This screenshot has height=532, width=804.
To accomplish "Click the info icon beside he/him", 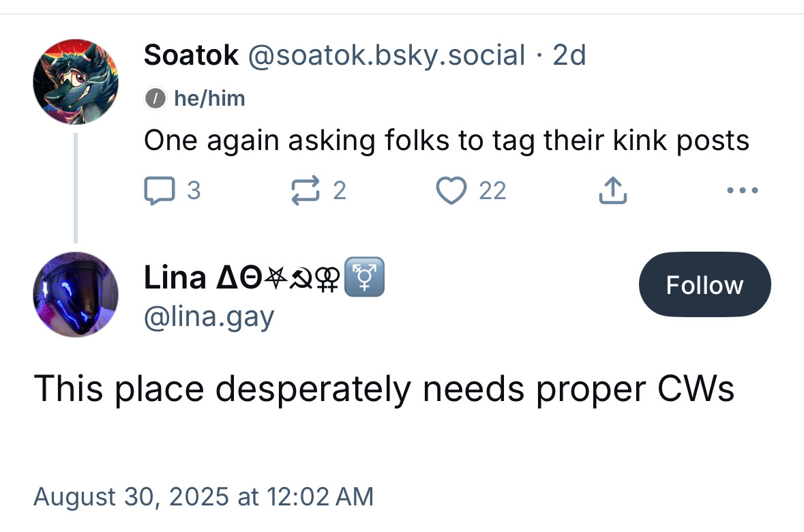I will (x=155, y=99).
